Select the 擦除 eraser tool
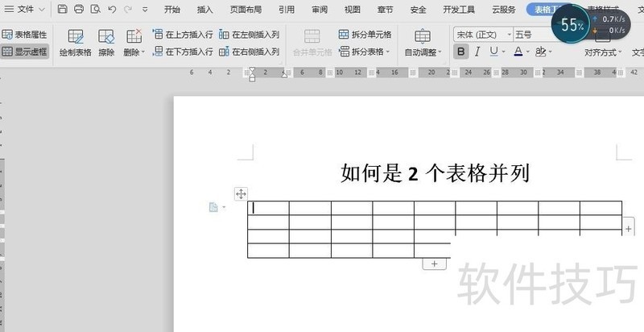 [106, 43]
